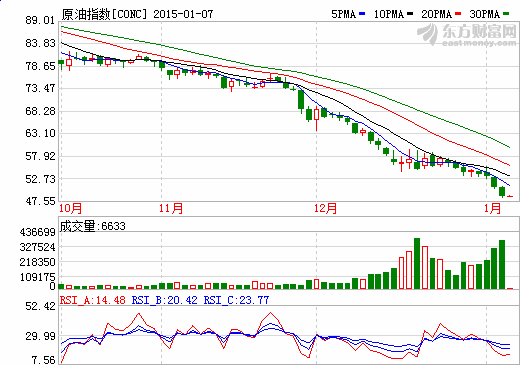Click the 52.42 RSI axis label
The image size is (520, 365).
pos(40,306)
